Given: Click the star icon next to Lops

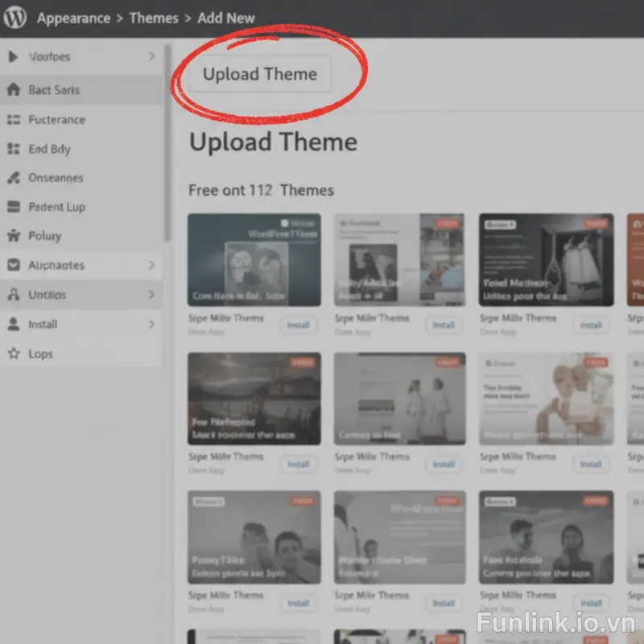Looking at the screenshot, I should click(x=12, y=353).
